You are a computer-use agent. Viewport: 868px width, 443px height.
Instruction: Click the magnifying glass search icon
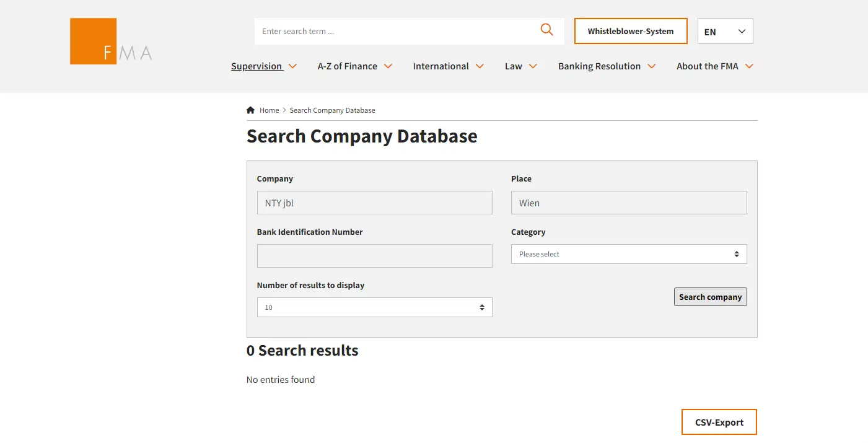tap(546, 30)
